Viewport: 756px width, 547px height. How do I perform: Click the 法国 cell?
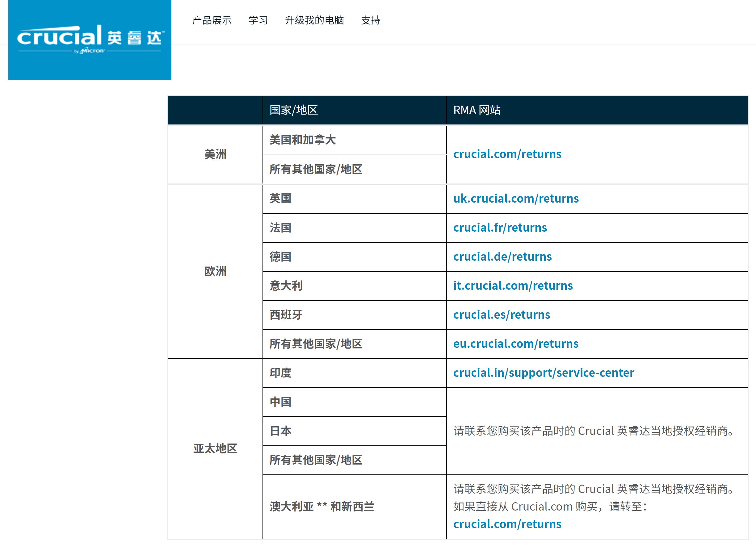pyautogui.click(x=355, y=228)
